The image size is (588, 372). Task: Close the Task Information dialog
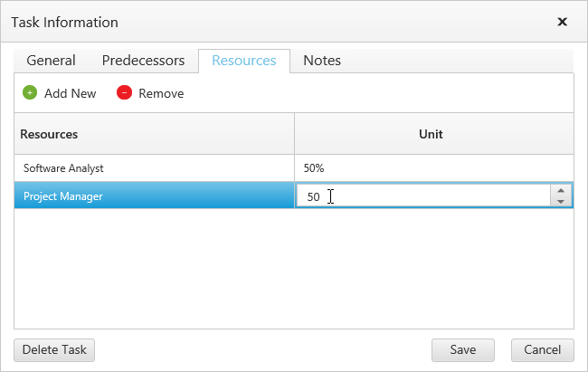pos(562,22)
